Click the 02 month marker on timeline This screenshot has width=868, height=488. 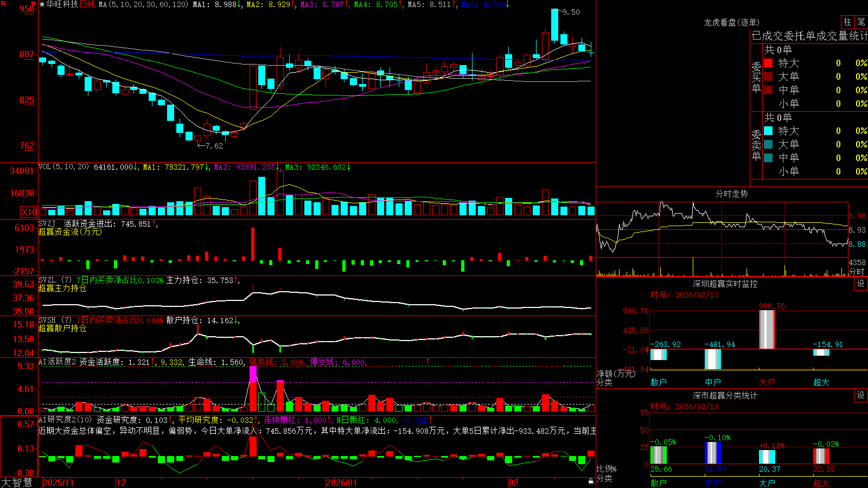tap(514, 483)
